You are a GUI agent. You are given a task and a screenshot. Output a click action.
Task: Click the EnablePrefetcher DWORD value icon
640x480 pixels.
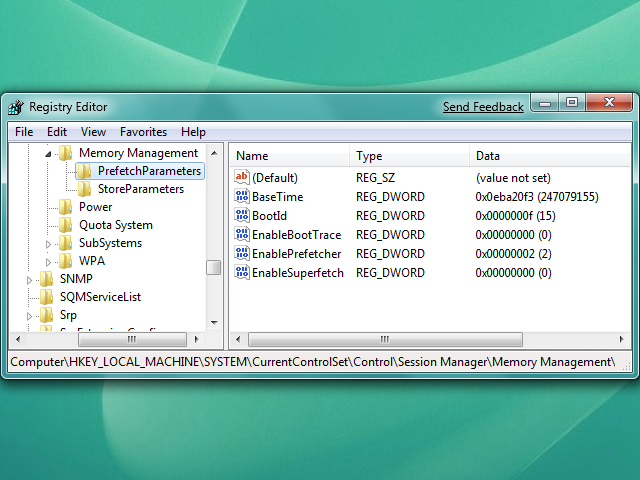[242, 253]
